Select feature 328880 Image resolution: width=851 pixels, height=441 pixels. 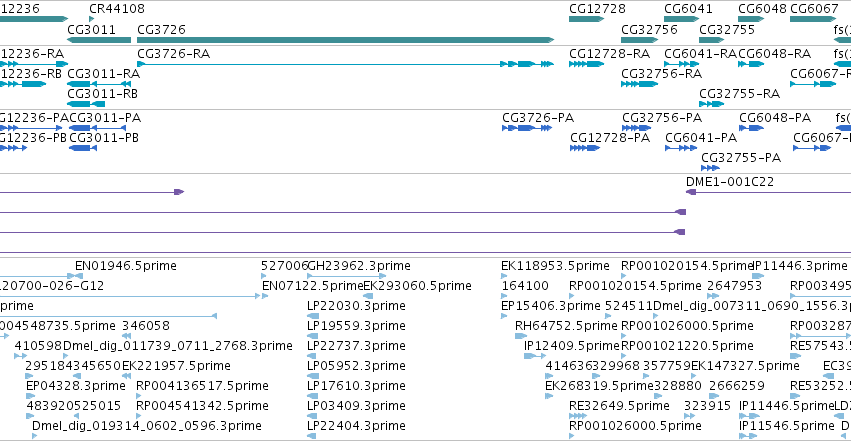(x=678, y=386)
